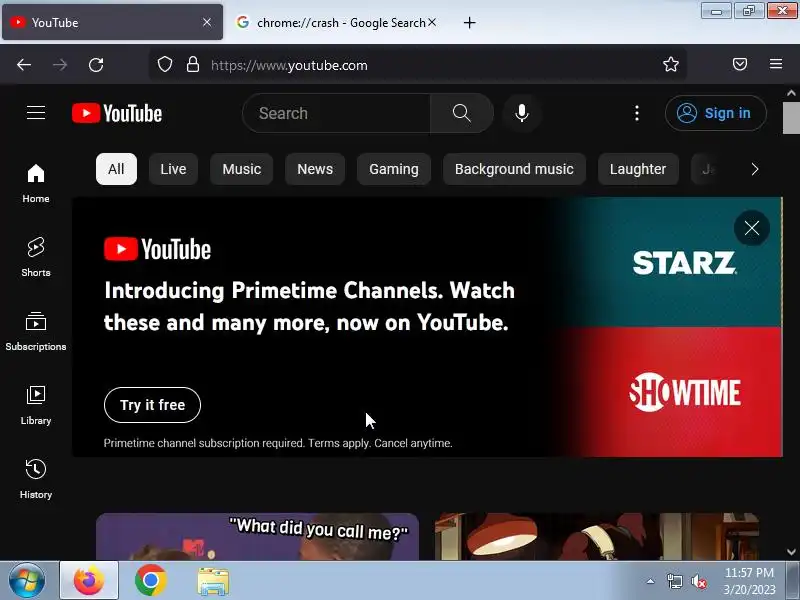Click the vertical scrollbar thumb

[791, 118]
